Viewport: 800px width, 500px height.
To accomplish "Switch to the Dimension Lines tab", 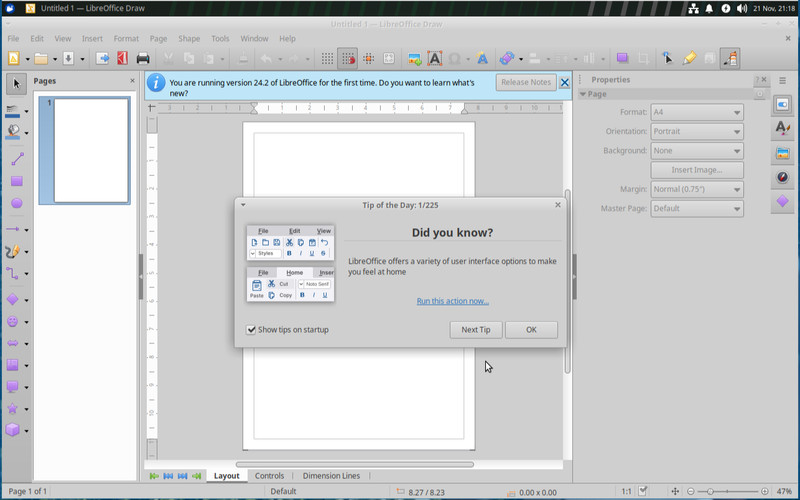I will [x=331, y=476].
